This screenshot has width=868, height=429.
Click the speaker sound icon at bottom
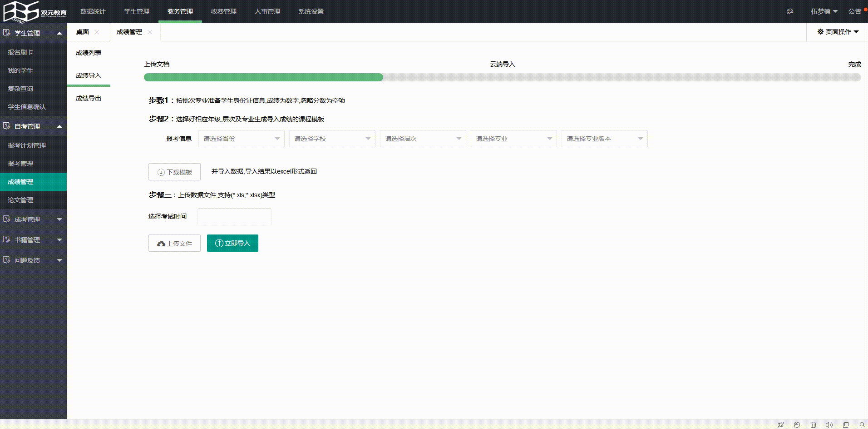tap(829, 424)
